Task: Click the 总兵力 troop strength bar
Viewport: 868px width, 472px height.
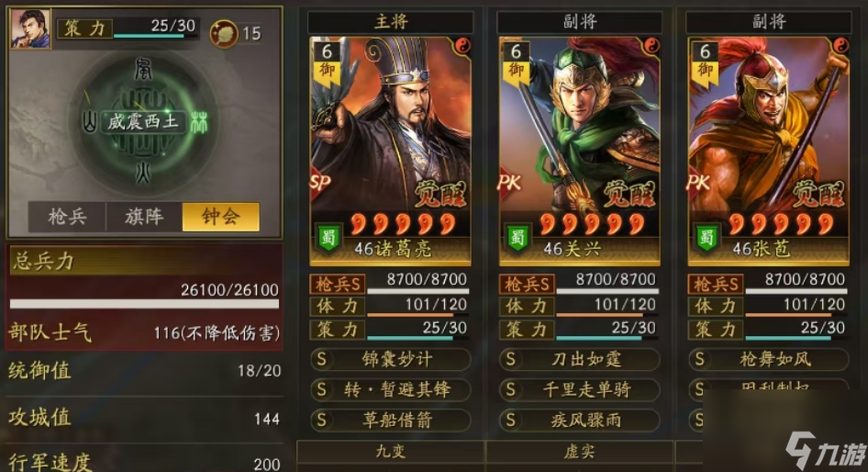Action: click(x=144, y=304)
